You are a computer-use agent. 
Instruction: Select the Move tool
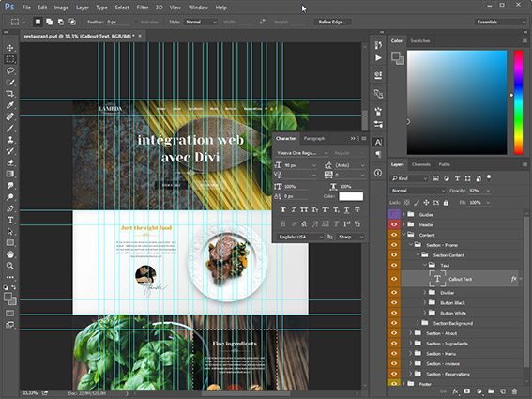click(10, 48)
